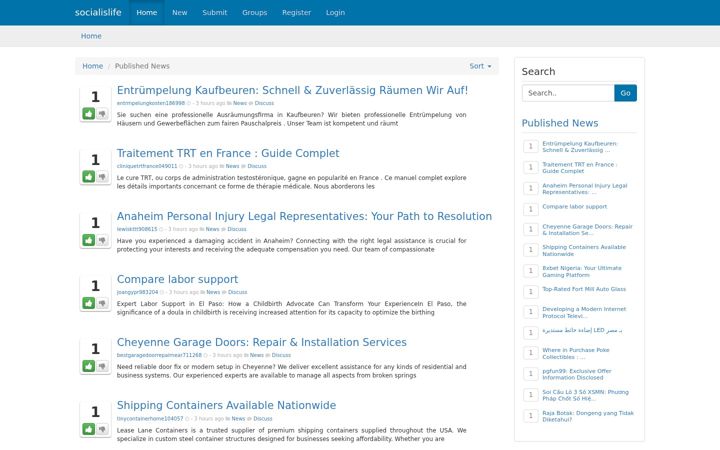
Task: Open the Compare labor support article title
Action: (177, 279)
